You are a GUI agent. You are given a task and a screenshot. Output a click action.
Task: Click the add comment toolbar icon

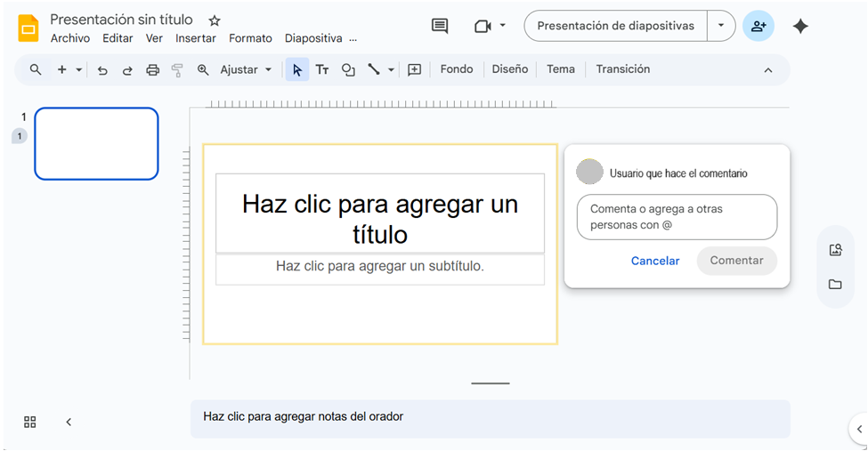click(x=414, y=69)
